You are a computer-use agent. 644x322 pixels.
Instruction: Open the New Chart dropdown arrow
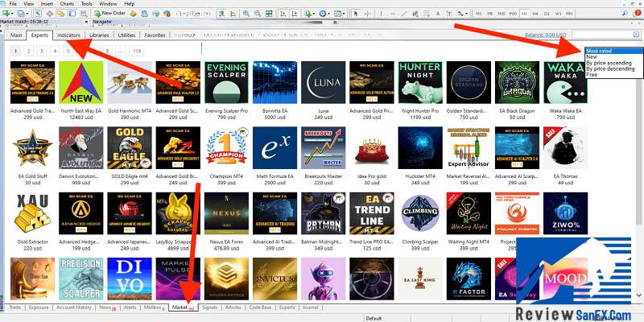click(12, 14)
